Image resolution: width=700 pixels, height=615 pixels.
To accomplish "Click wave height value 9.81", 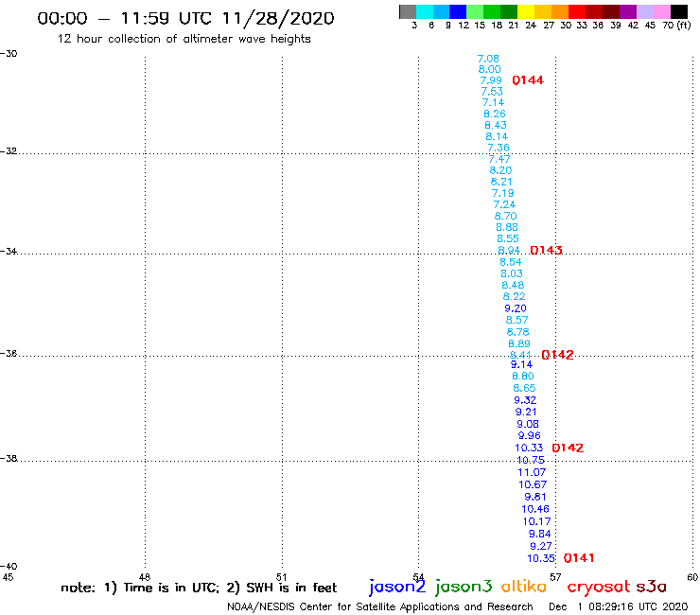I will (534, 497).
